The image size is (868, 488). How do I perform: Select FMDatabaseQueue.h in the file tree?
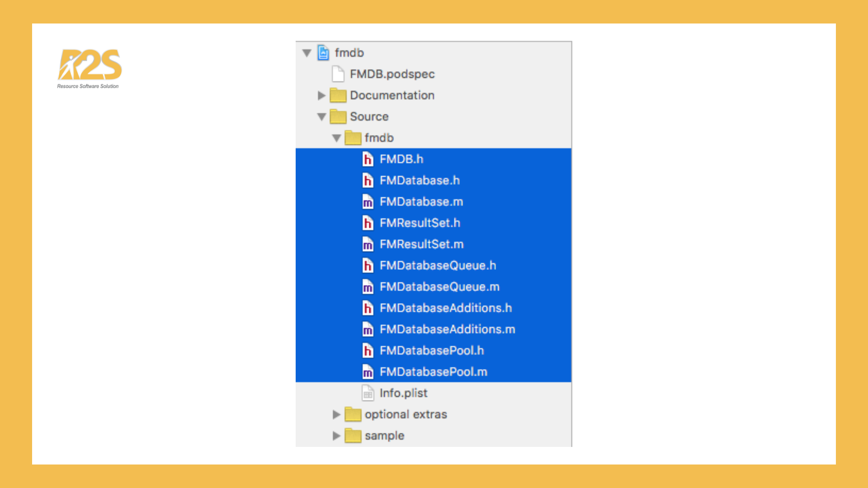tap(437, 266)
